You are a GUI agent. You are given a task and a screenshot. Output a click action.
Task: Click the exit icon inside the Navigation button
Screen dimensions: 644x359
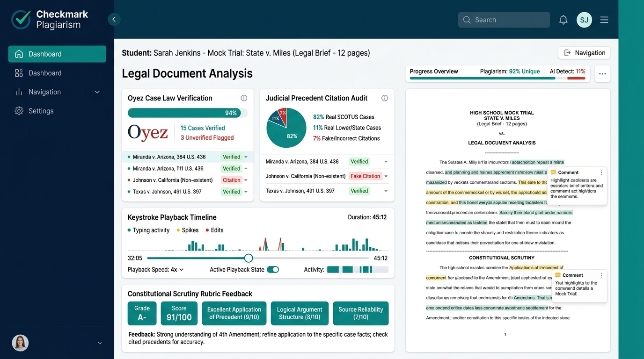[x=568, y=53]
